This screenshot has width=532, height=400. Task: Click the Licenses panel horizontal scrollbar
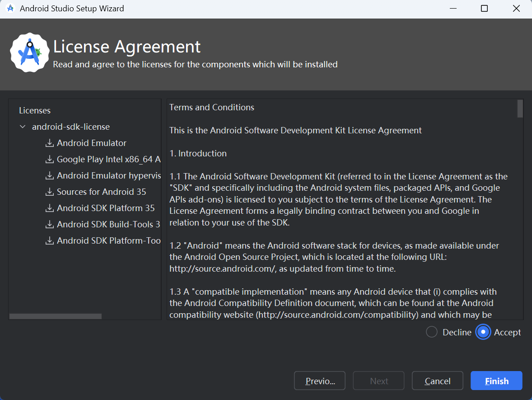[x=56, y=316]
